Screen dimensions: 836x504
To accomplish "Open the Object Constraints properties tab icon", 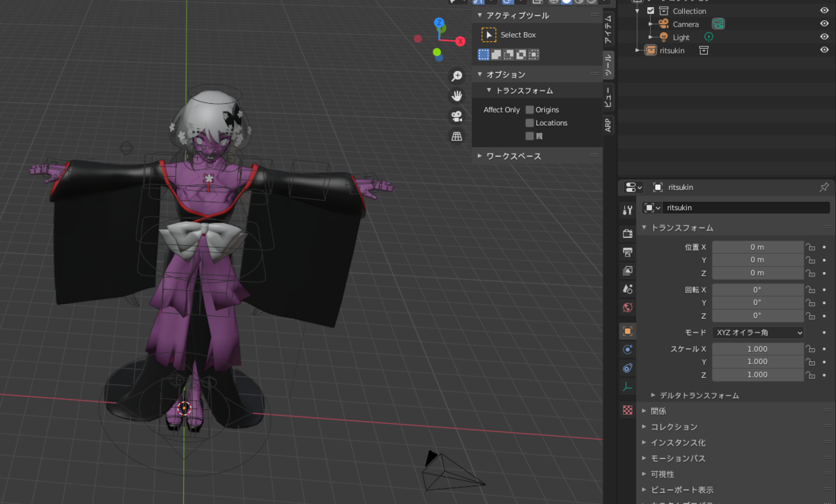I will 628,368.
